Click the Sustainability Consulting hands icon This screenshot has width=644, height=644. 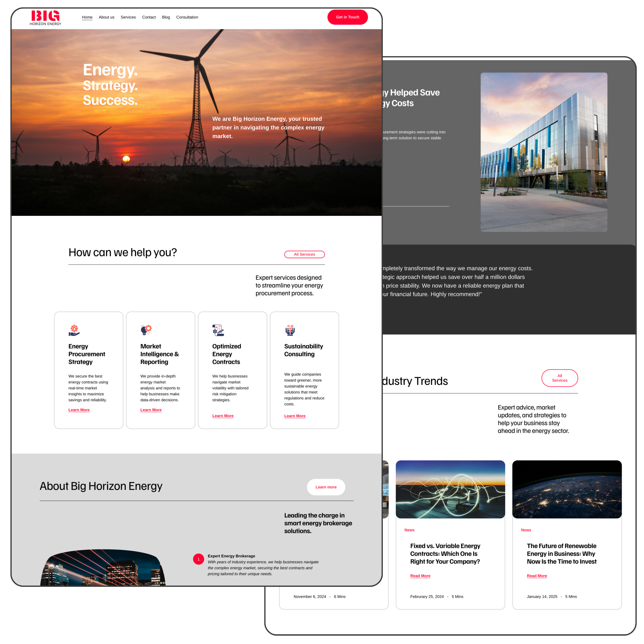click(x=290, y=330)
